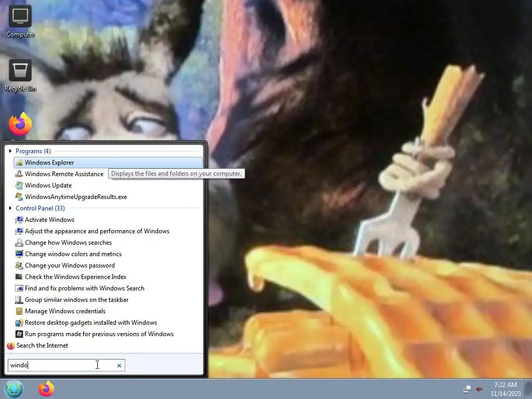Click the Change window colors icon

[x=19, y=254]
